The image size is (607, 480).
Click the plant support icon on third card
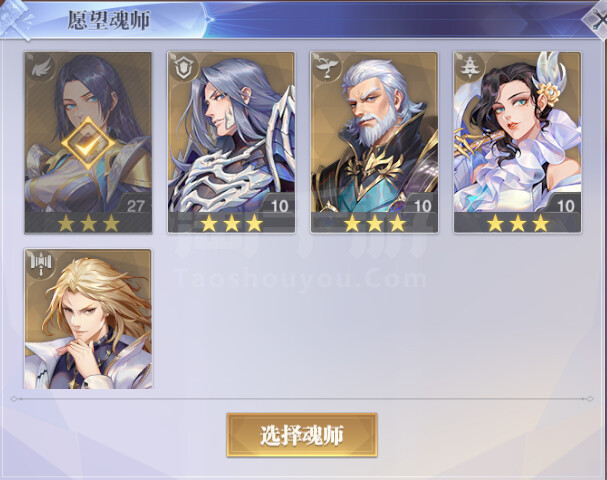[326, 67]
